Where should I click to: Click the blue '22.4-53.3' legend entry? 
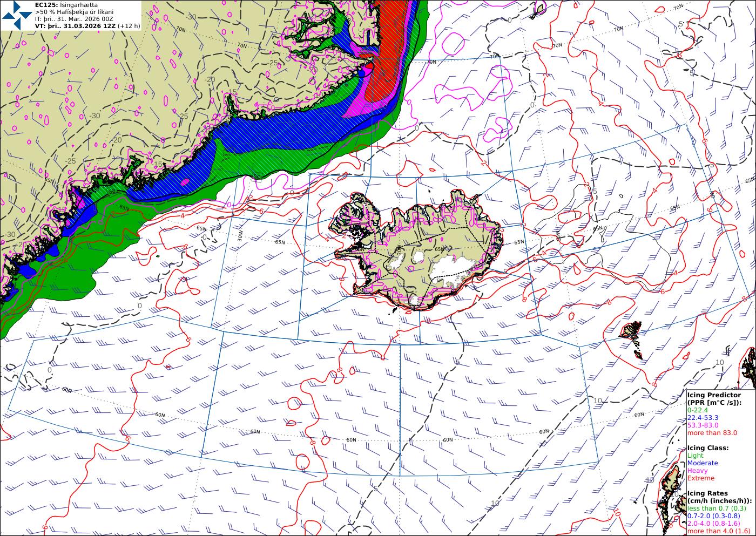703,417
